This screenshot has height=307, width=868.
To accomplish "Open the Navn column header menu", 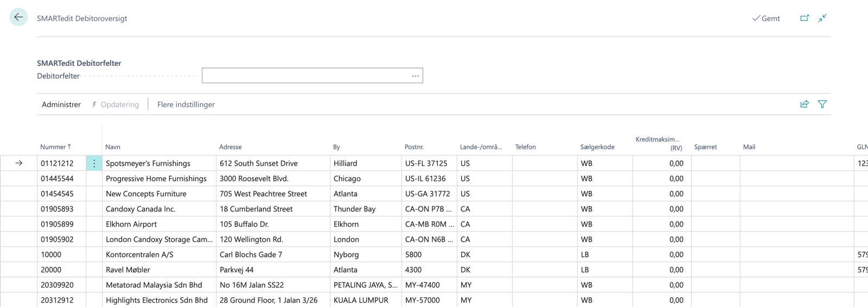I will click(113, 147).
